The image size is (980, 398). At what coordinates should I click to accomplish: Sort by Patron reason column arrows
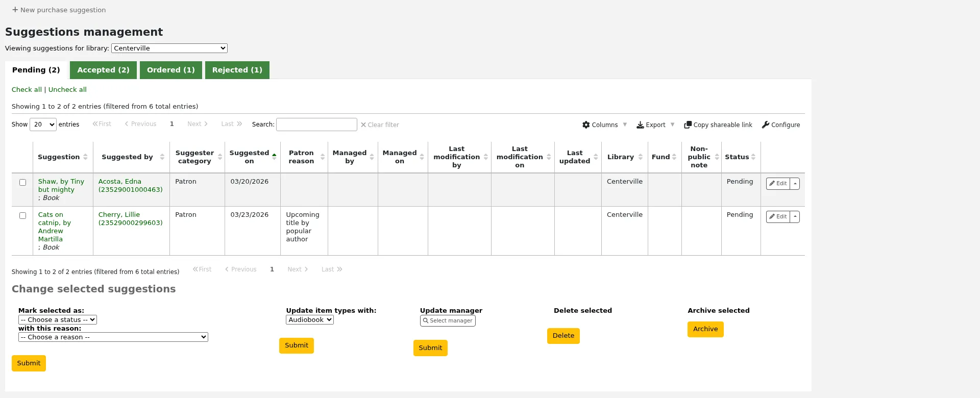point(323,157)
